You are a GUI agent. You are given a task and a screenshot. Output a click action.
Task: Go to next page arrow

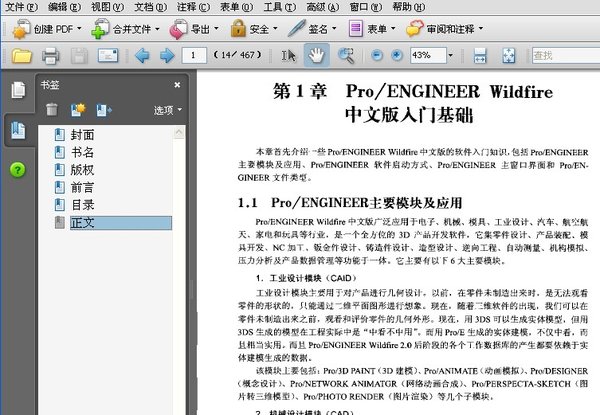[167, 56]
